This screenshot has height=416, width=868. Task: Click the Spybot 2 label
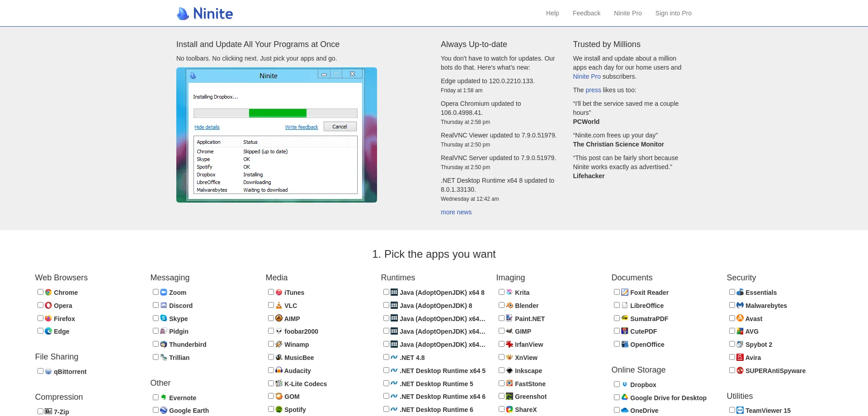tap(759, 345)
